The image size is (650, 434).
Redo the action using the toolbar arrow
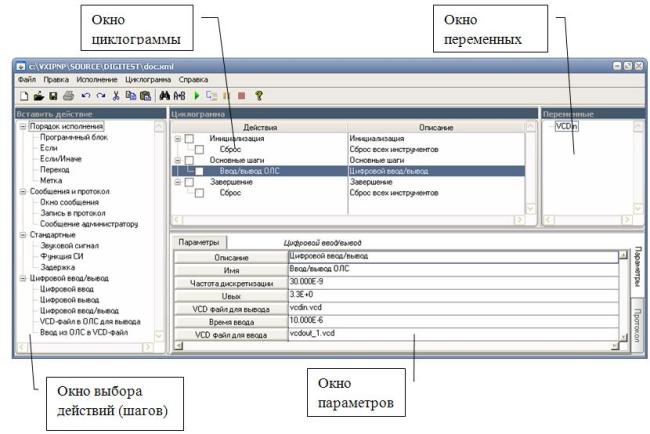[x=101, y=96]
